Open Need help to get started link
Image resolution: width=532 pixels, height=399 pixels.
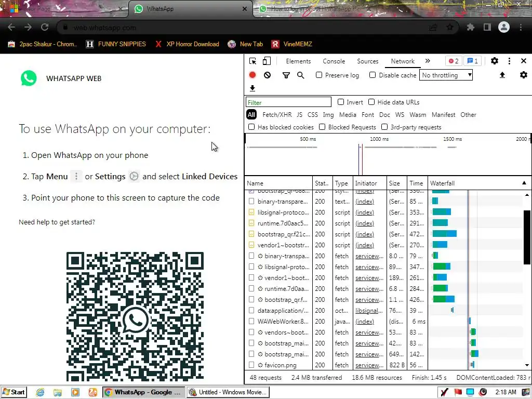coord(57,222)
